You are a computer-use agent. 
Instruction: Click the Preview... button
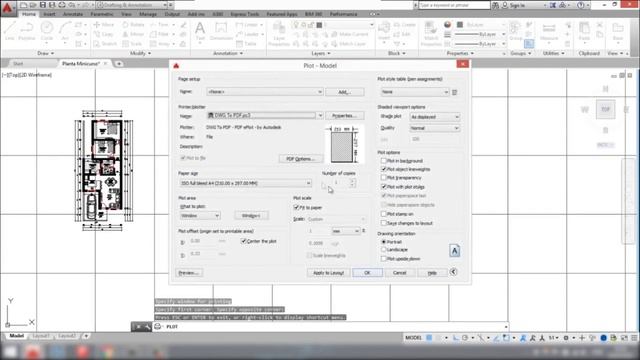point(189,273)
